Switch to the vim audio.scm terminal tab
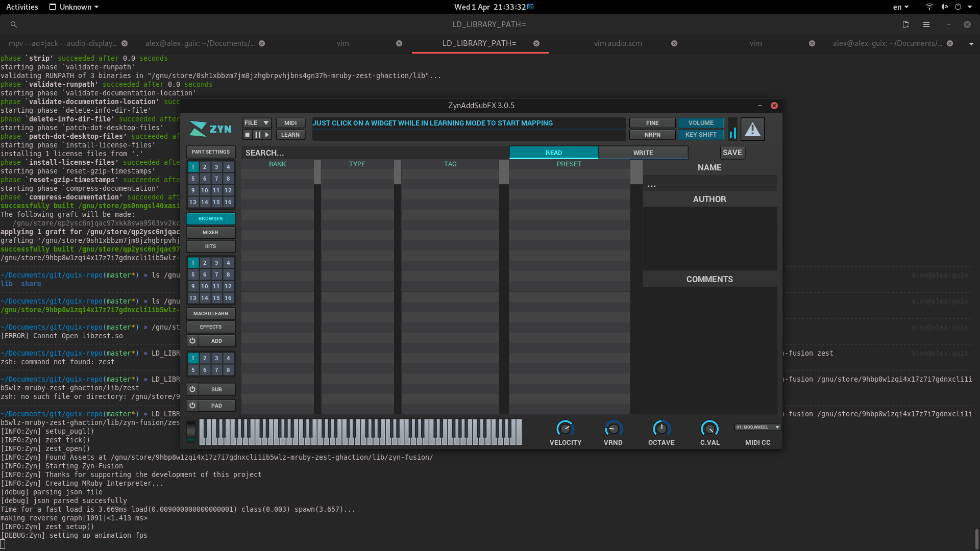 [618, 43]
